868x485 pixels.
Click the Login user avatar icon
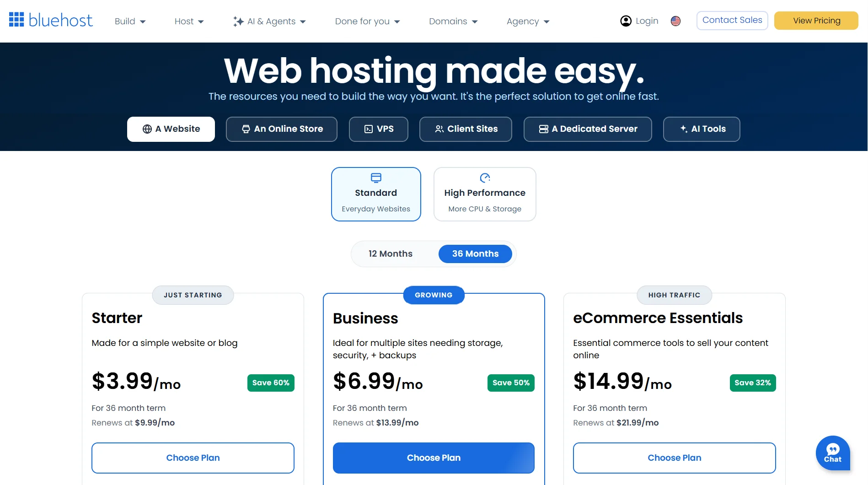(626, 21)
